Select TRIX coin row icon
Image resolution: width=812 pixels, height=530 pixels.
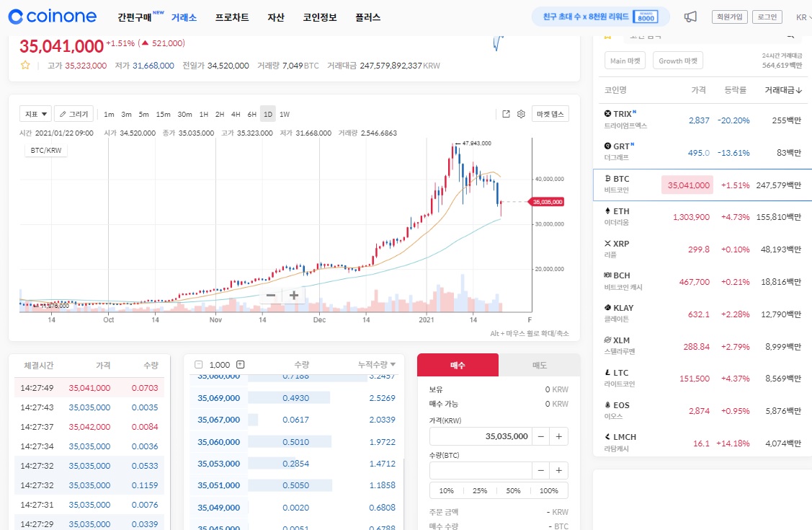(607, 113)
